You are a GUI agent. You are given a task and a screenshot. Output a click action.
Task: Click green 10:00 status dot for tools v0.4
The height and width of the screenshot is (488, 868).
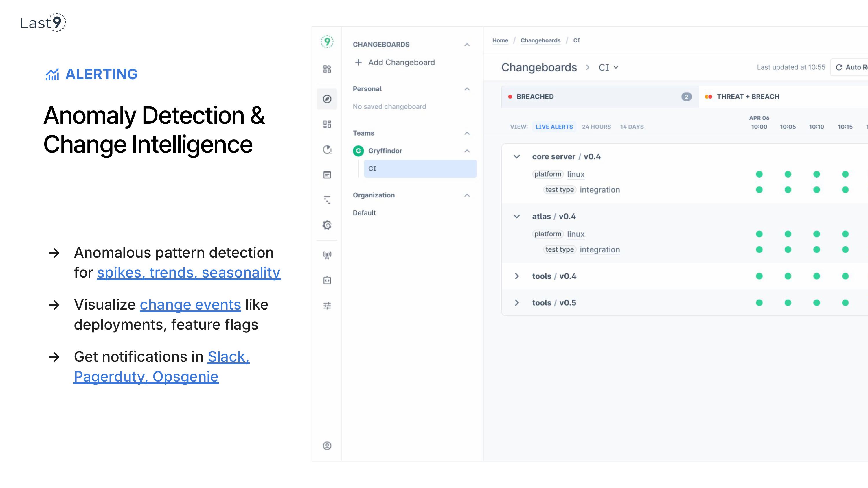pyautogui.click(x=759, y=276)
